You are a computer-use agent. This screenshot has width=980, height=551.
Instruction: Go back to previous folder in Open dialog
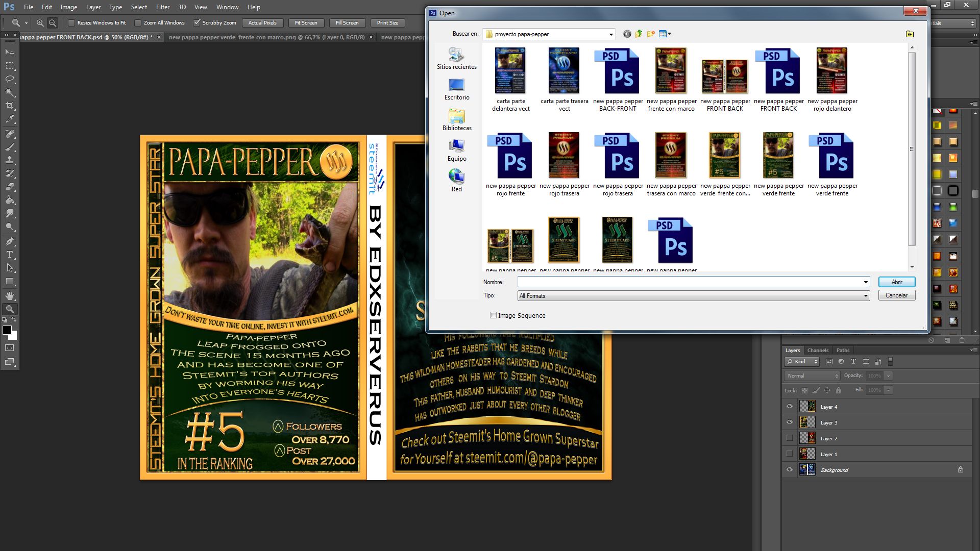(627, 34)
